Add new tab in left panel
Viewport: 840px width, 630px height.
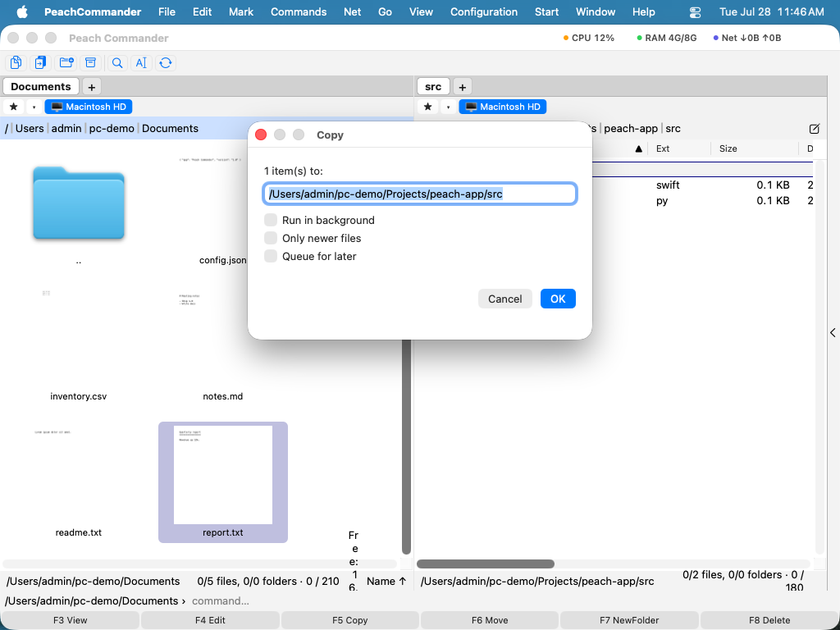click(92, 87)
